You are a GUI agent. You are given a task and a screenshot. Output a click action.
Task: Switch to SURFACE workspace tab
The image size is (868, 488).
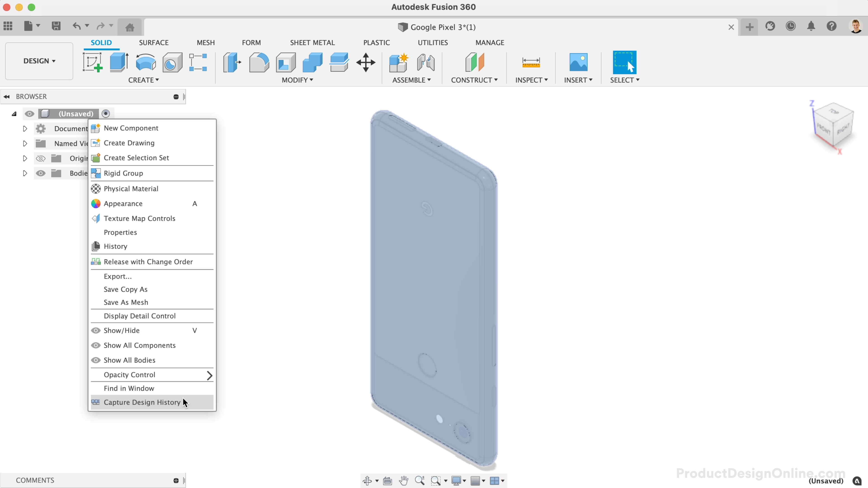click(x=154, y=42)
